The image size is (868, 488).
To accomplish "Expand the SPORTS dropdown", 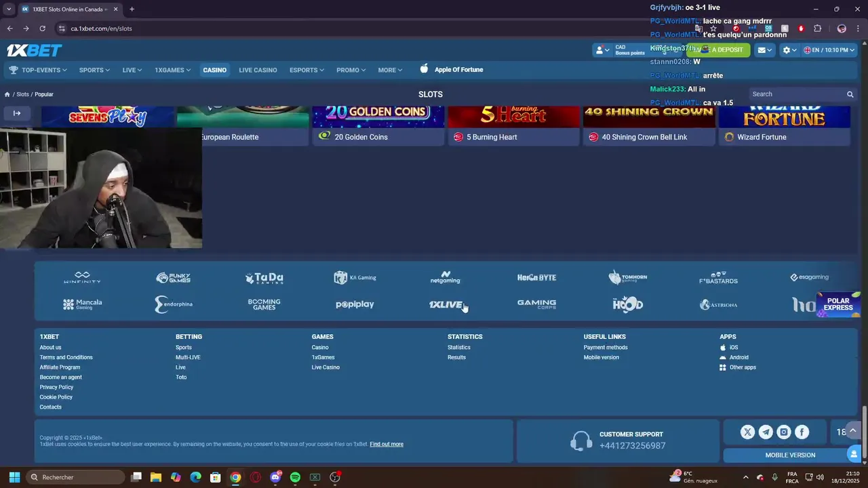I will pos(94,70).
